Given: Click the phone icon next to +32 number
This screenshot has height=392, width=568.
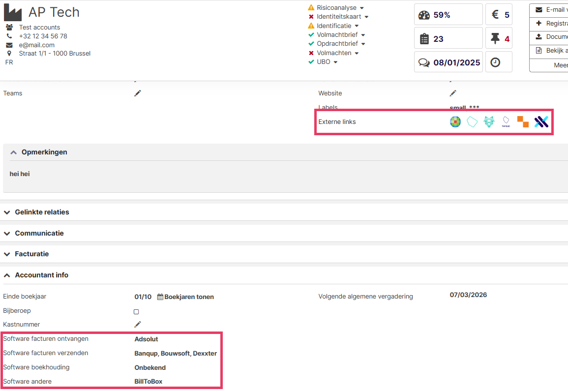Looking at the screenshot, I should click(x=9, y=36).
